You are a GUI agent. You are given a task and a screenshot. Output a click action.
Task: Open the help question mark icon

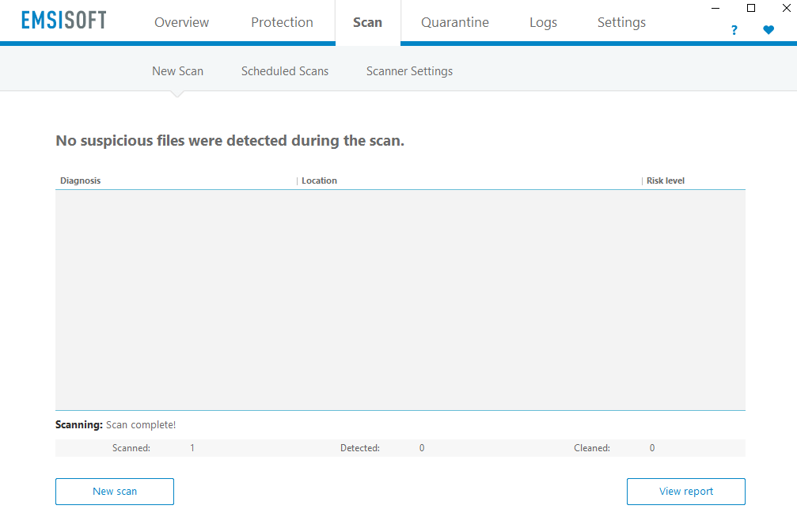(734, 30)
